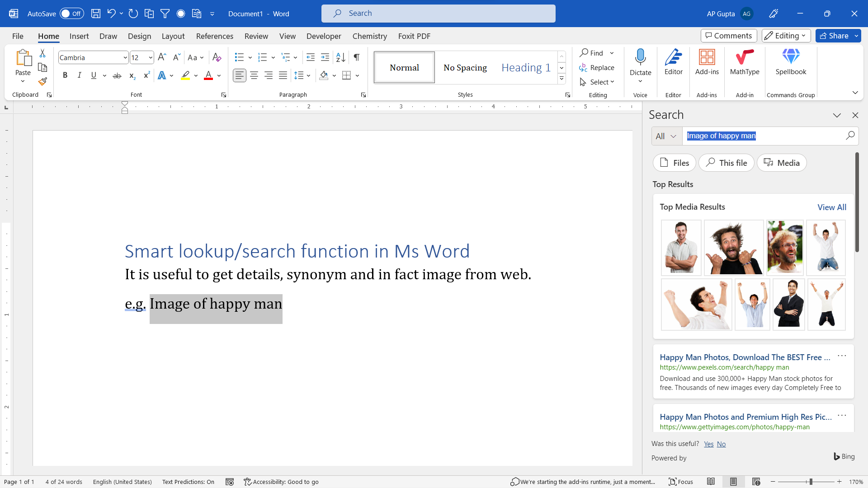Image resolution: width=868 pixels, height=488 pixels.
Task: Apply strikethrough formatting
Action: 117,75
